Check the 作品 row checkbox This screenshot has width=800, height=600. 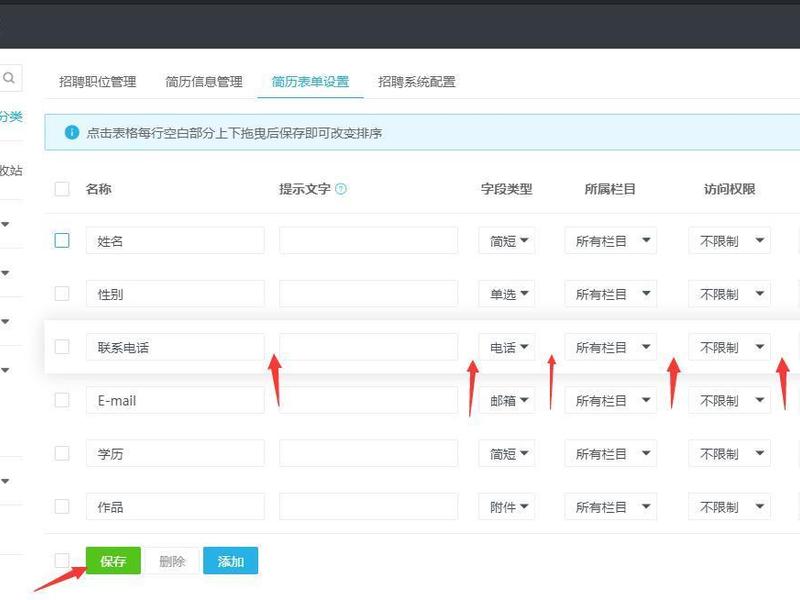point(62,507)
